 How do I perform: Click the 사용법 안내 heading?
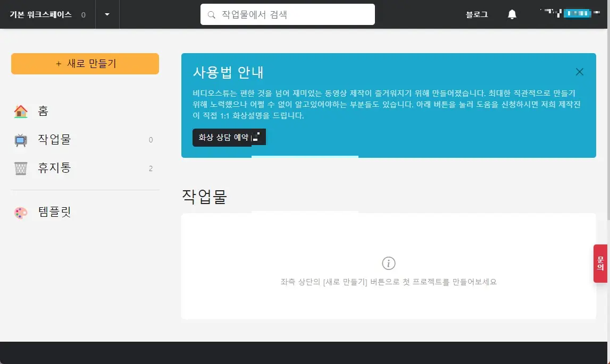pyautogui.click(x=228, y=72)
